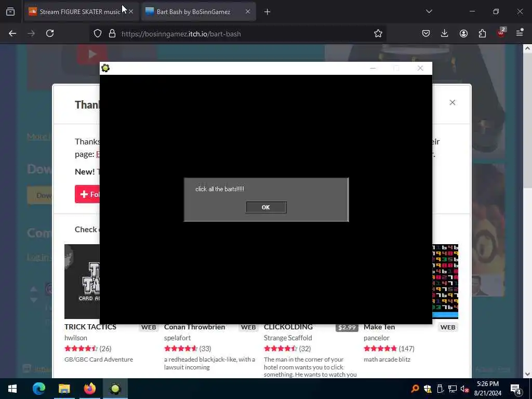Click the game window's gear title icon
Image resolution: width=532 pixels, height=399 pixels.
[x=105, y=68]
